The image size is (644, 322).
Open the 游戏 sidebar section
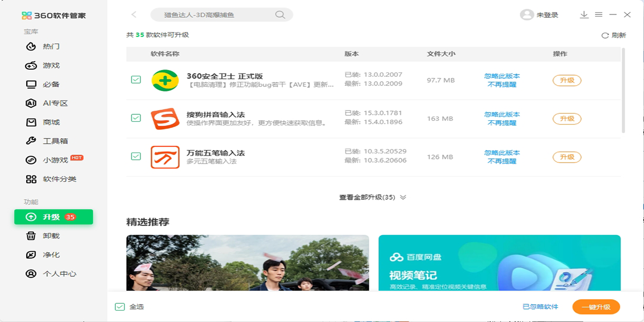51,65
